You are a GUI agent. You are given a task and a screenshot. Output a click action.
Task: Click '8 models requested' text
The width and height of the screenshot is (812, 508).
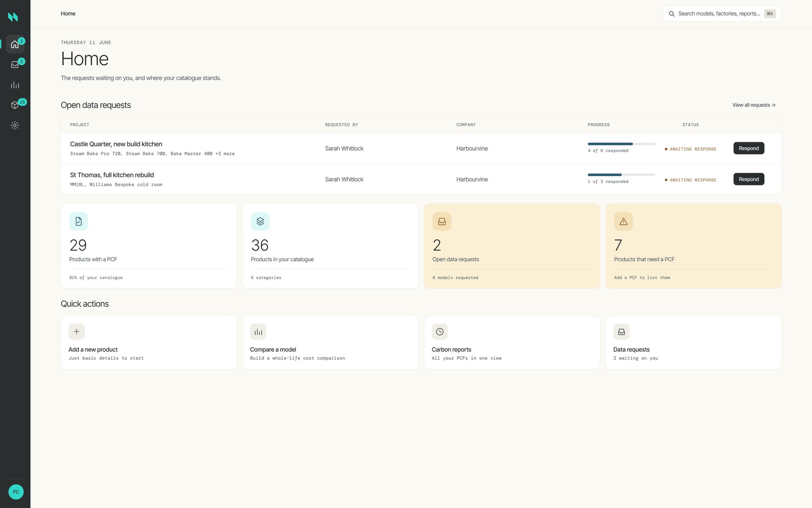[455, 278]
